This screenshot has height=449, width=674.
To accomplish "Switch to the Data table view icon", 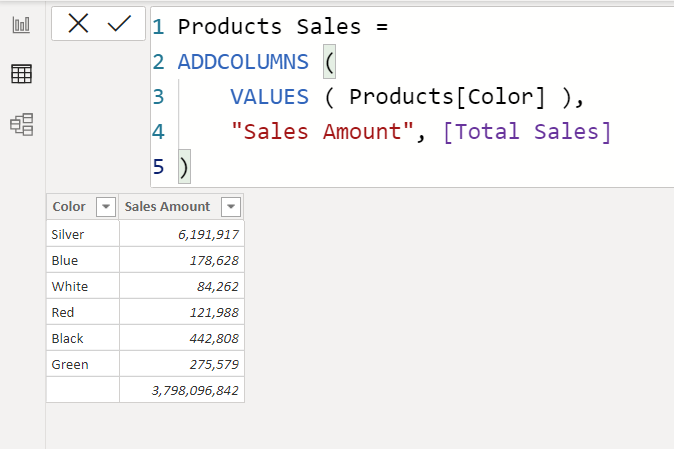I will 21,74.
